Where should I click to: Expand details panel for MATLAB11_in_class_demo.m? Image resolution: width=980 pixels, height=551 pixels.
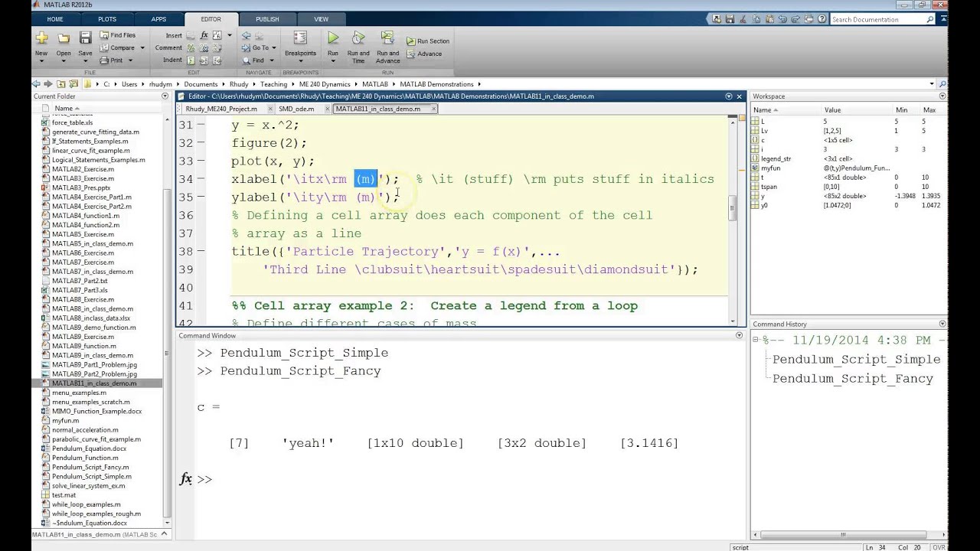point(165,534)
